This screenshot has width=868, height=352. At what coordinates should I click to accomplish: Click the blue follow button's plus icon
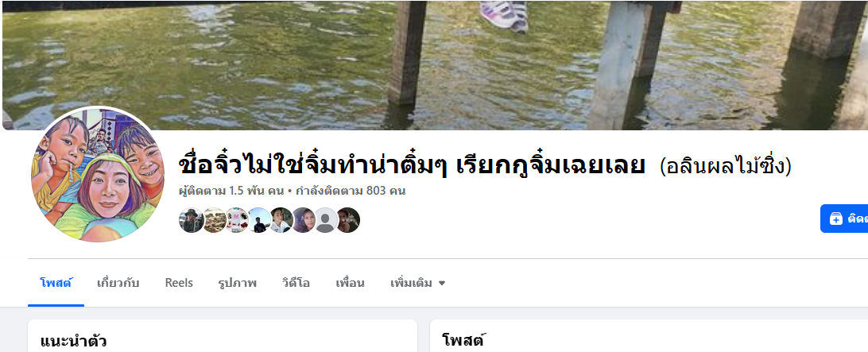click(x=836, y=219)
